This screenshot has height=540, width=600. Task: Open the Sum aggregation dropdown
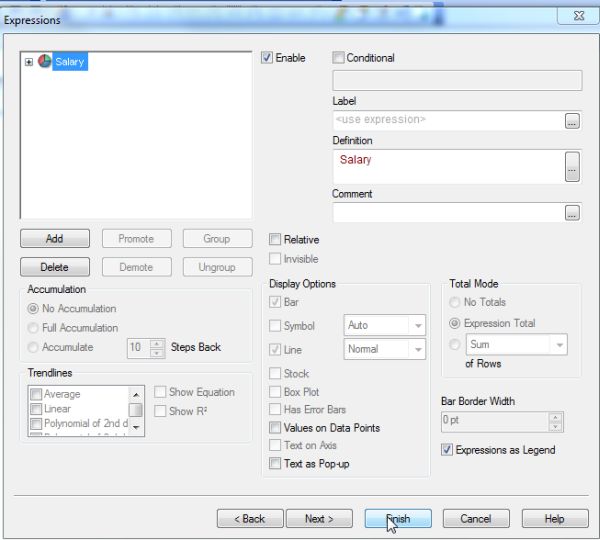(x=517, y=344)
